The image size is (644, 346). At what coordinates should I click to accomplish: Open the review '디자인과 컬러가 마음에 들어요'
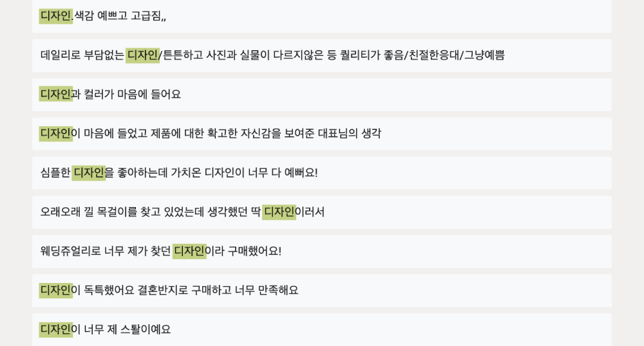(x=321, y=95)
